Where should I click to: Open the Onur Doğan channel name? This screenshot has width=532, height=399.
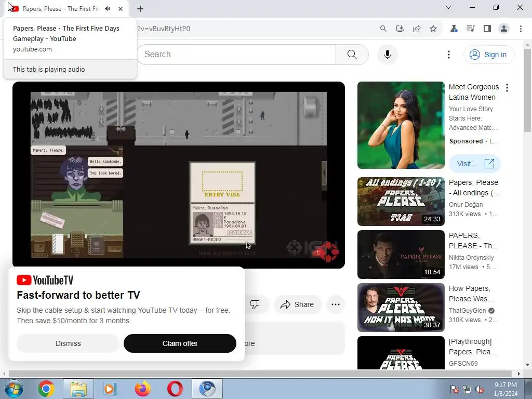[x=465, y=205]
